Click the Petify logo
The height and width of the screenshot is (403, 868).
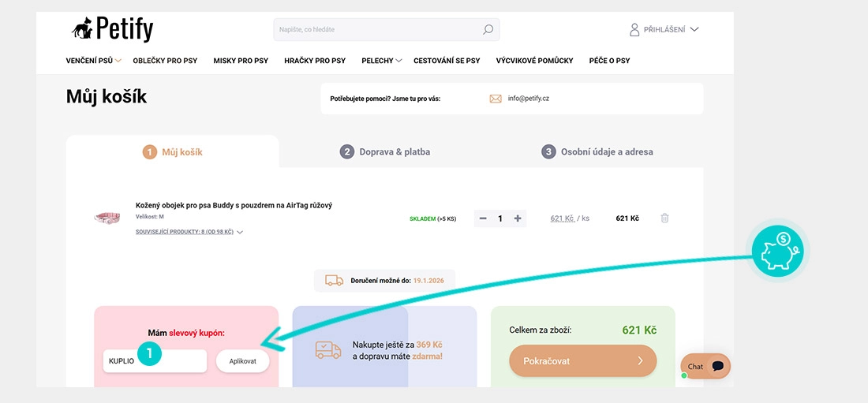coord(112,28)
